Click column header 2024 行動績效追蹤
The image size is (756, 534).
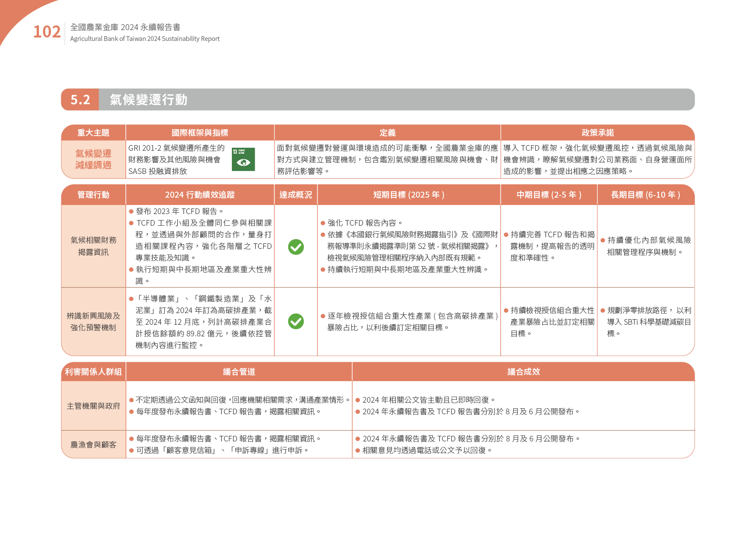200,195
